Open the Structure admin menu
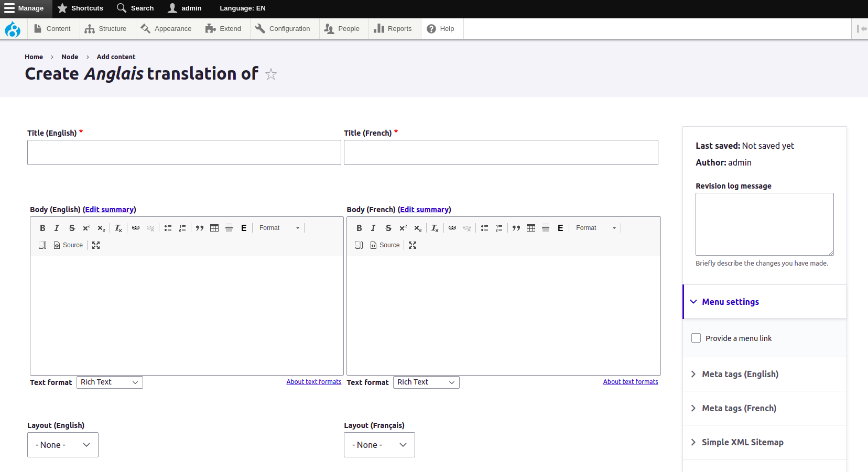This screenshot has width=868, height=472. (x=106, y=29)
